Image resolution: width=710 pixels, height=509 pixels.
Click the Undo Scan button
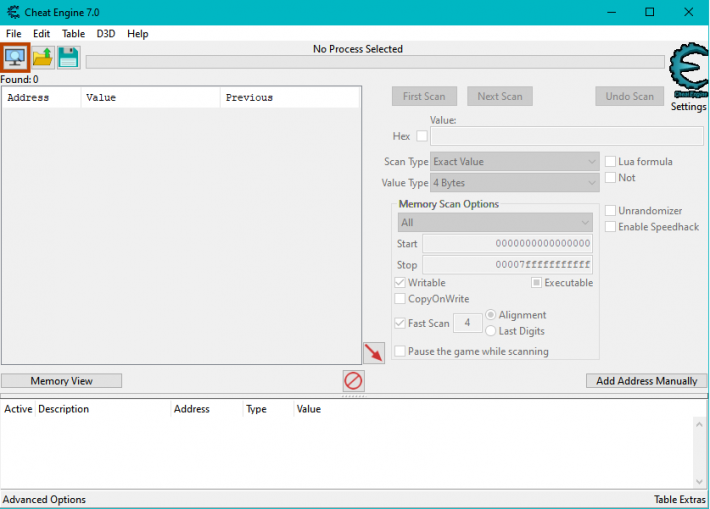[x=630, y=96]
